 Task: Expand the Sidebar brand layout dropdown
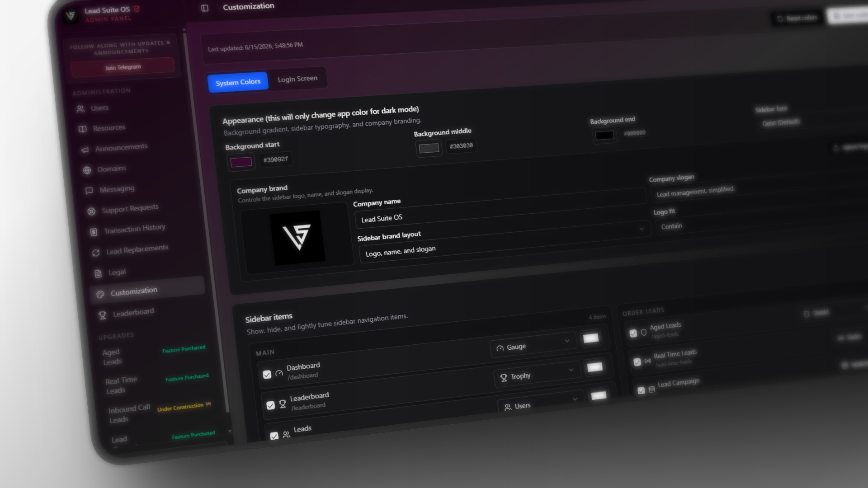tap(505, 241)
